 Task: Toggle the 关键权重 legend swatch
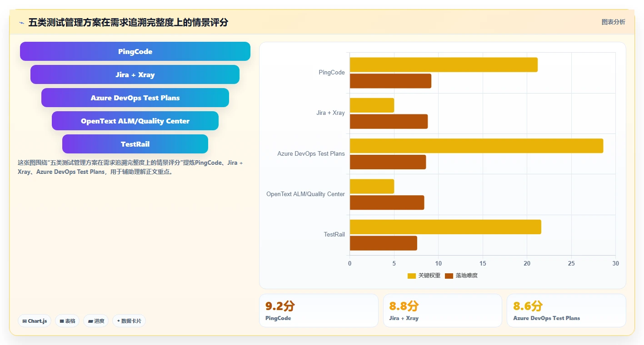tap(412, 276)
